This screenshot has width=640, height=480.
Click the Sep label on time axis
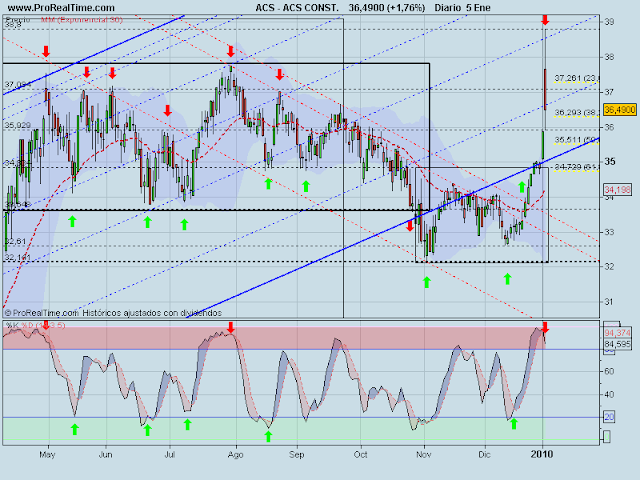point(297,455)
